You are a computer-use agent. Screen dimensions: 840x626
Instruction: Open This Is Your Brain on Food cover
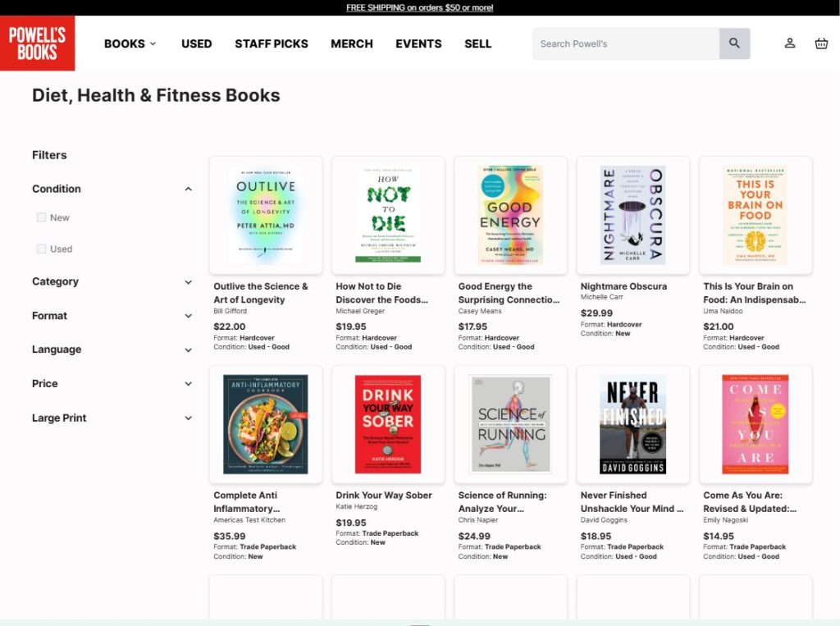point(756,215)
